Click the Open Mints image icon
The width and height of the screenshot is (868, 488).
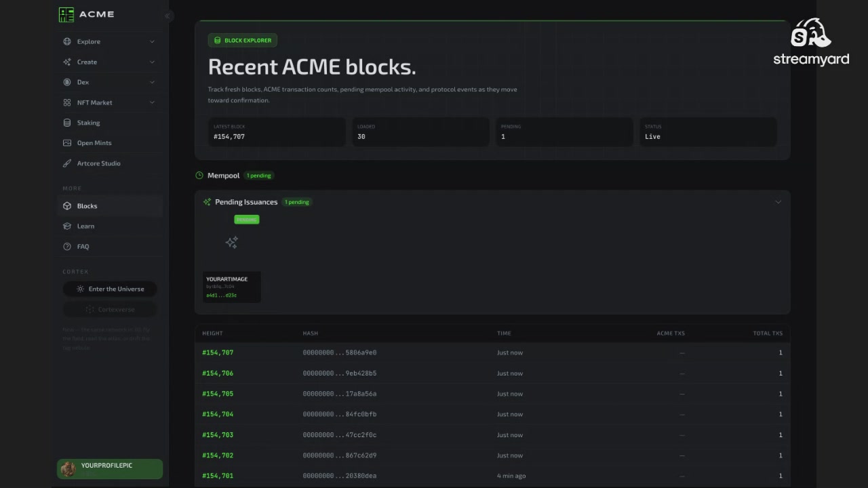pos(67,143)
